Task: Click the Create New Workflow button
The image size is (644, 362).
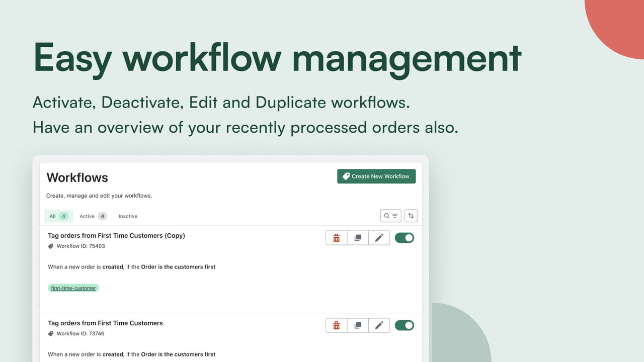Action: pyautogui.click(x=376, y=176)
